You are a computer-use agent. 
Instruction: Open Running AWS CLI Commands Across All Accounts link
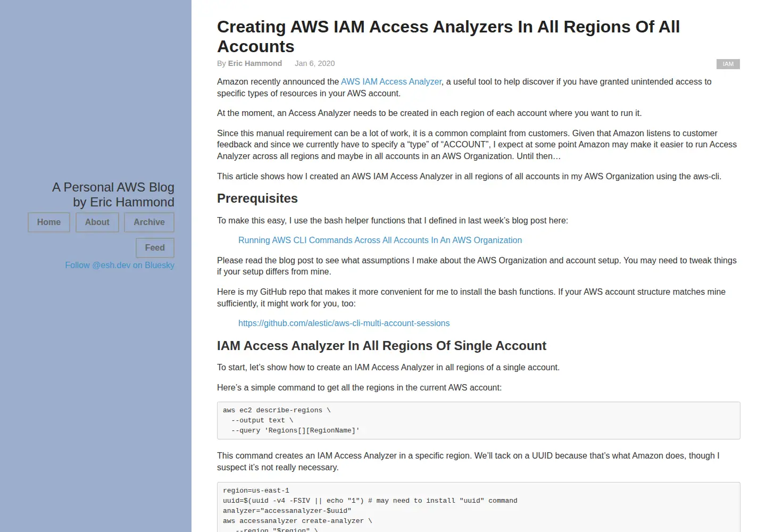tap(380, 240)
